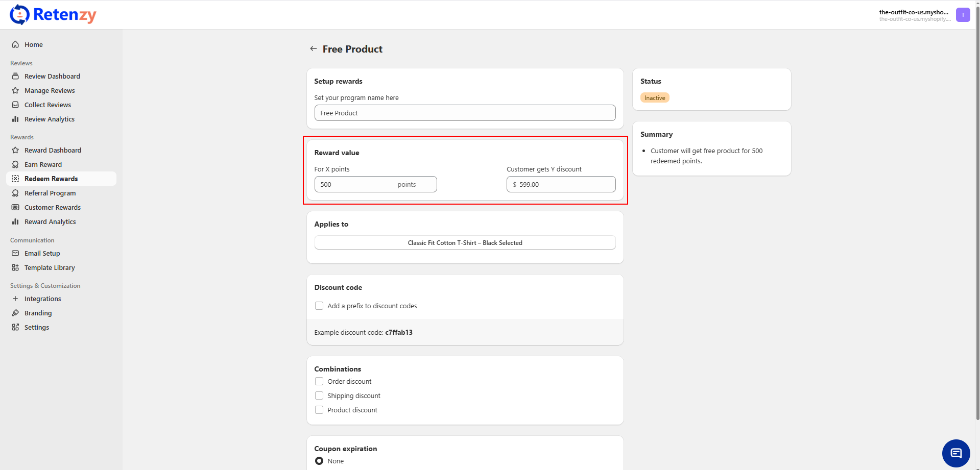Open the live chat widget icon
980x470 pixels.
(955, 453)
